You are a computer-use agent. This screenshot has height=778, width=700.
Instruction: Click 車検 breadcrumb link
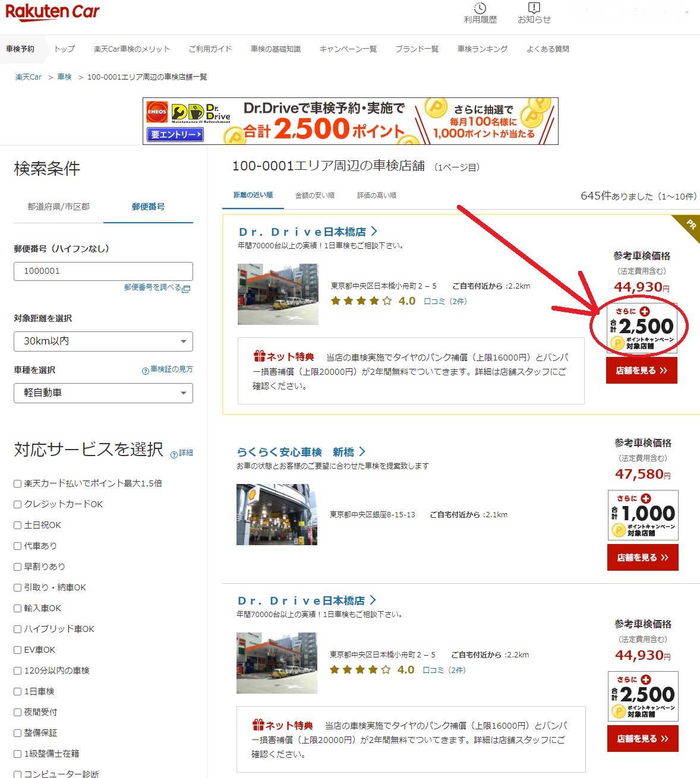tap(64, 77)
